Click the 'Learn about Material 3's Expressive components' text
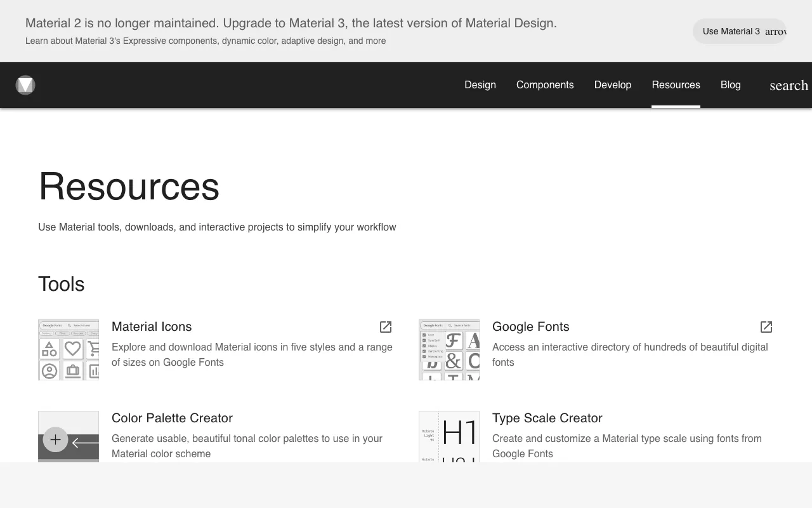Image resolution: width=812 pixels, height=508 pixels. [x=206, y=41]
